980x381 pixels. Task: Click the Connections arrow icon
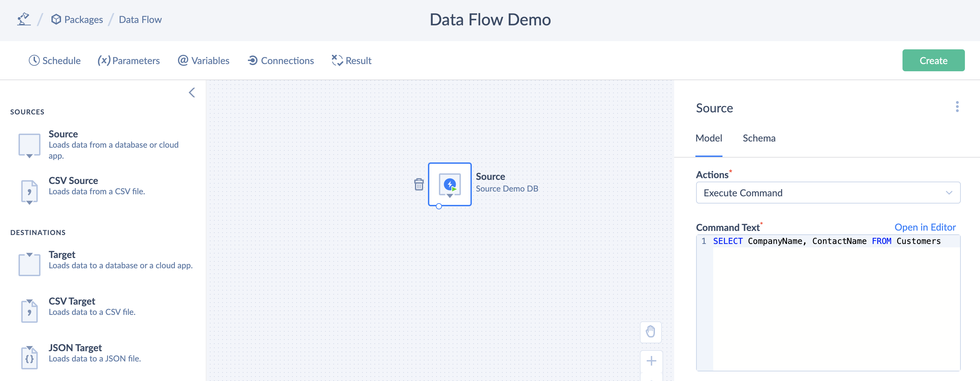pyautogui.click(x=253, y=60)
